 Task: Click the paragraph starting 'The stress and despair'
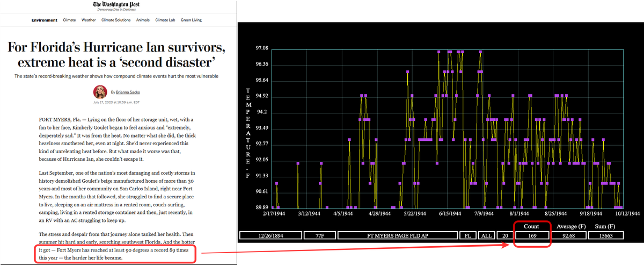pyautogui.click(x=116, y=246)
